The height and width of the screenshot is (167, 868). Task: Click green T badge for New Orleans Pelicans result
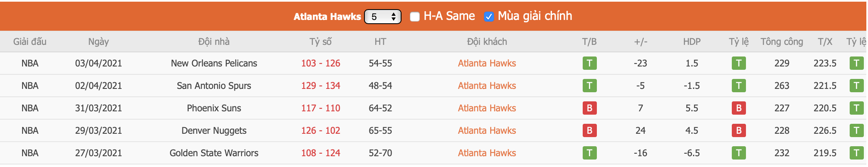(x=589, y=63)
